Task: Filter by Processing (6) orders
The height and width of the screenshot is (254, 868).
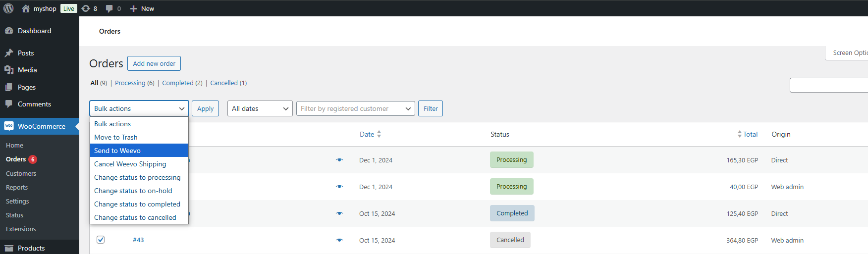Action: click(135, 83)
